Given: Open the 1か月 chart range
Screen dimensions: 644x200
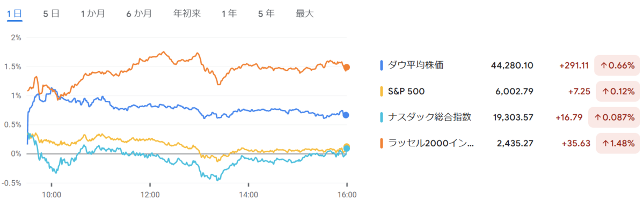Looking at the screenshot, I should pyautogui.click(x=92, y=14).
